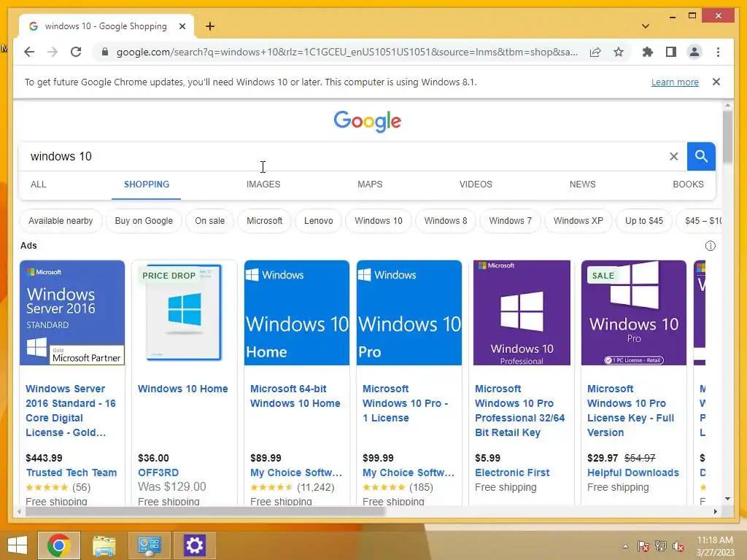Click the horizontal scrollbar thumb
Screen dimensions: 747x560
[205, 511]
